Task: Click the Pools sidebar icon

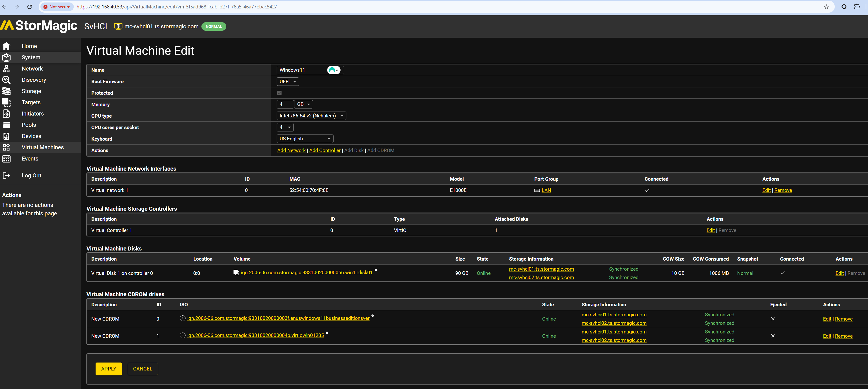Action: coord(6,125)
